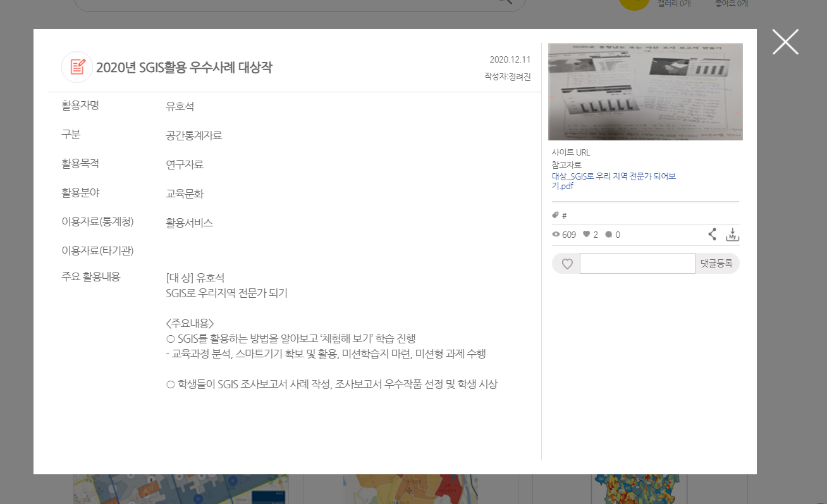Viewport: 827px width, 504px height.
Task: Click the 연구자료 value
Action: [x=185, y=164]
